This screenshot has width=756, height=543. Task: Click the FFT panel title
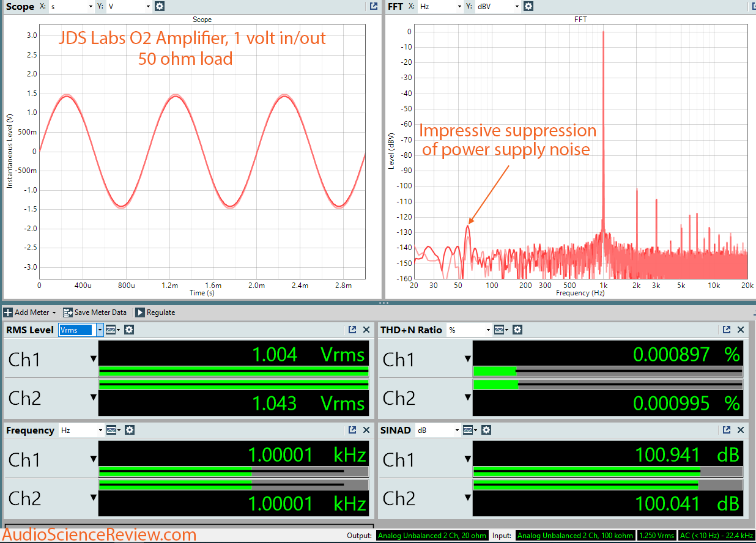395,7
